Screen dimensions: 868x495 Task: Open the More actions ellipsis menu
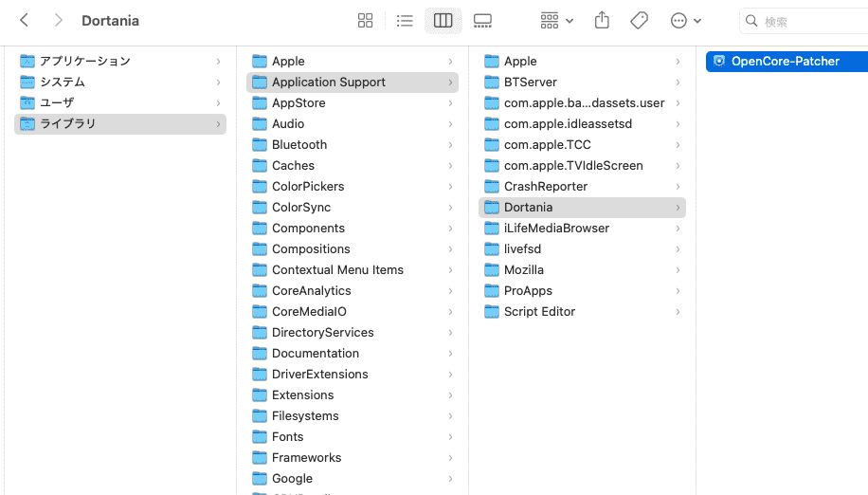coord(685,21)
